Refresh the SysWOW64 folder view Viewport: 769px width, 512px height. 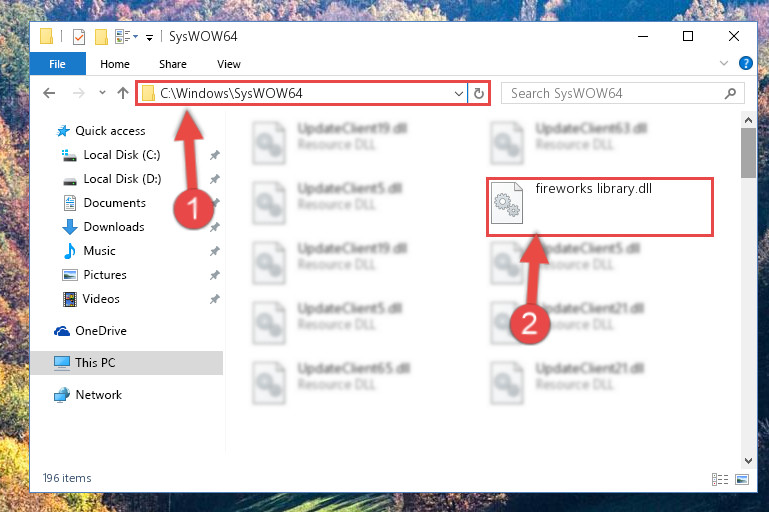click(479, 93)
